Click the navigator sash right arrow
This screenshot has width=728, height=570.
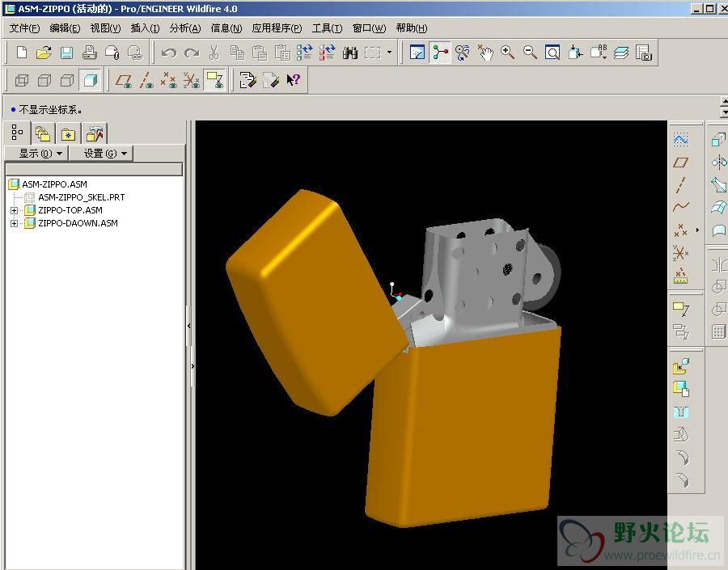pos(193,367)
